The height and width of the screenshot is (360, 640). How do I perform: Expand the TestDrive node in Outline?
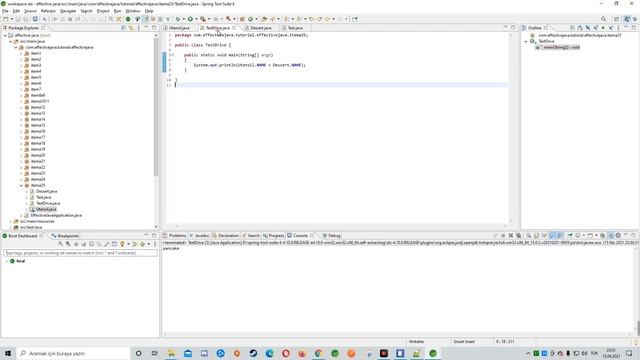[526, 41]
